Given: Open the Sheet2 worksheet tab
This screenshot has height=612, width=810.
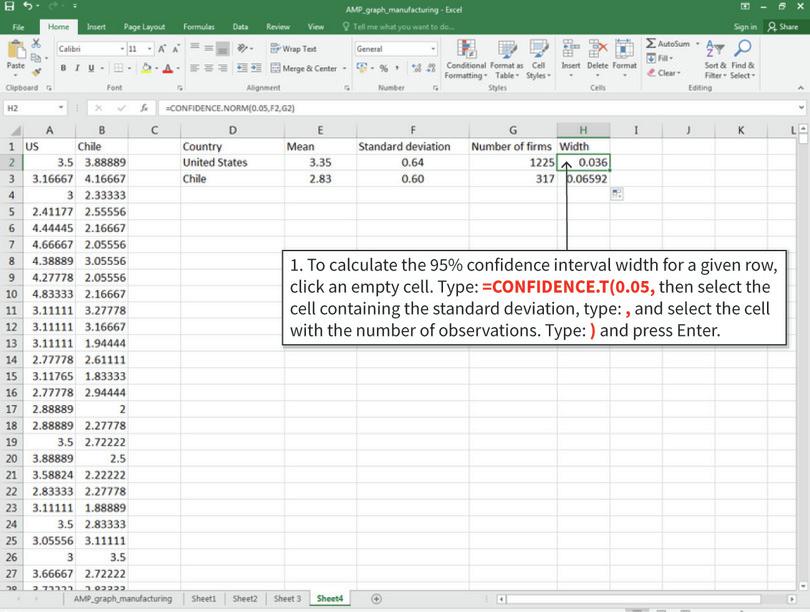Looking at the screenshot, I should [x=244, y=599].
